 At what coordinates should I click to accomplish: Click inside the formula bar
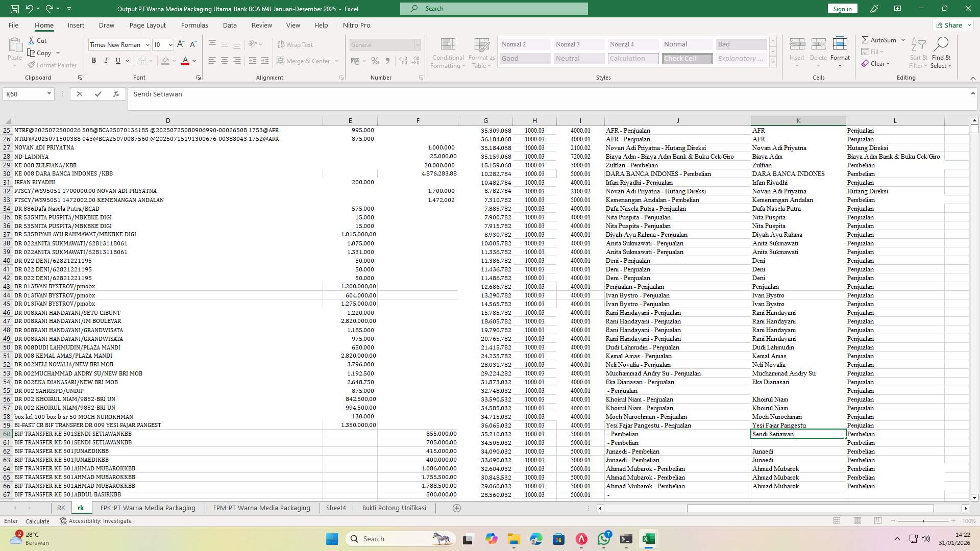tap(357, 94)
